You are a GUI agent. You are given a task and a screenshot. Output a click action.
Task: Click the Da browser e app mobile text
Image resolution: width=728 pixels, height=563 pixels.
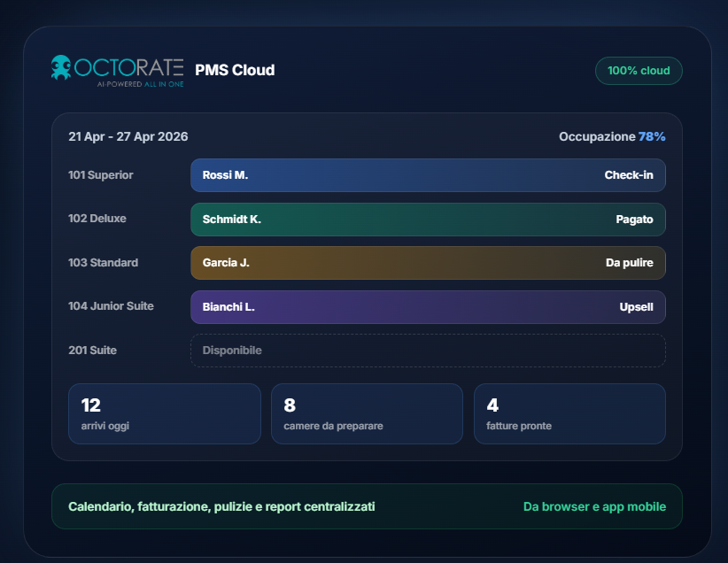click(595, 506)
